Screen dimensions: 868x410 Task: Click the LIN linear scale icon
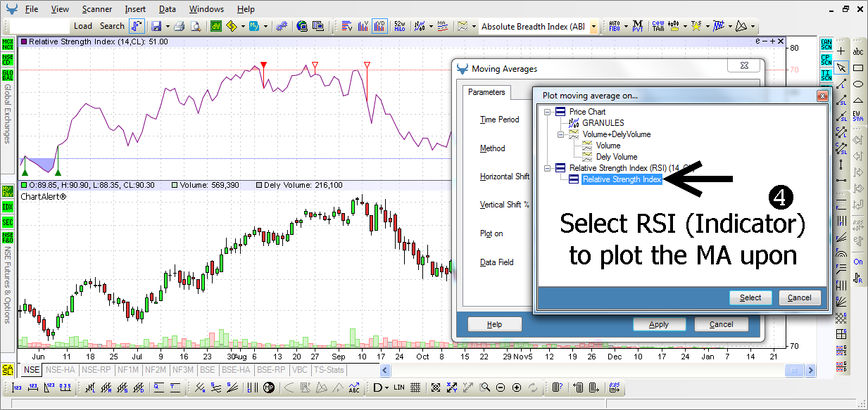coord(398,387)
